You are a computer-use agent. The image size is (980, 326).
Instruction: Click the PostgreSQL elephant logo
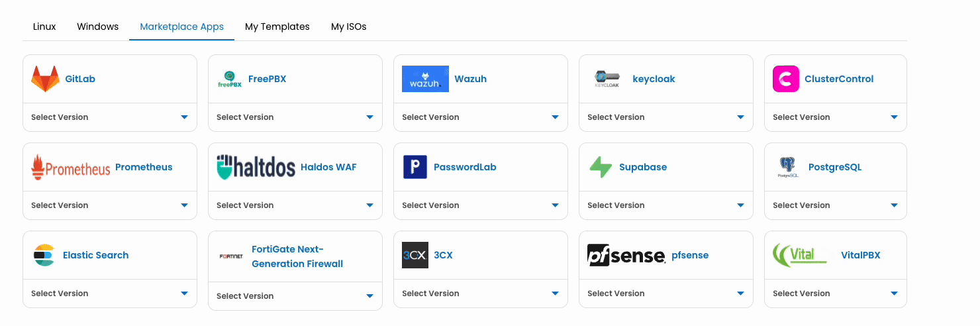788,167
